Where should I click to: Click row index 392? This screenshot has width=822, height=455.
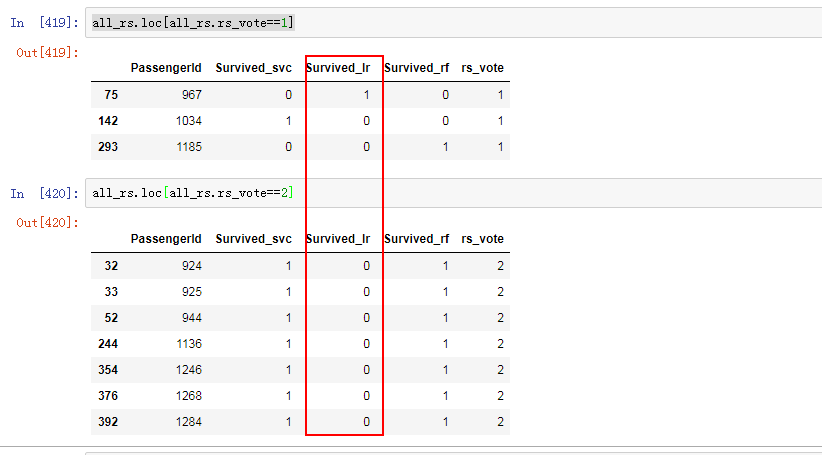[108, 422]
